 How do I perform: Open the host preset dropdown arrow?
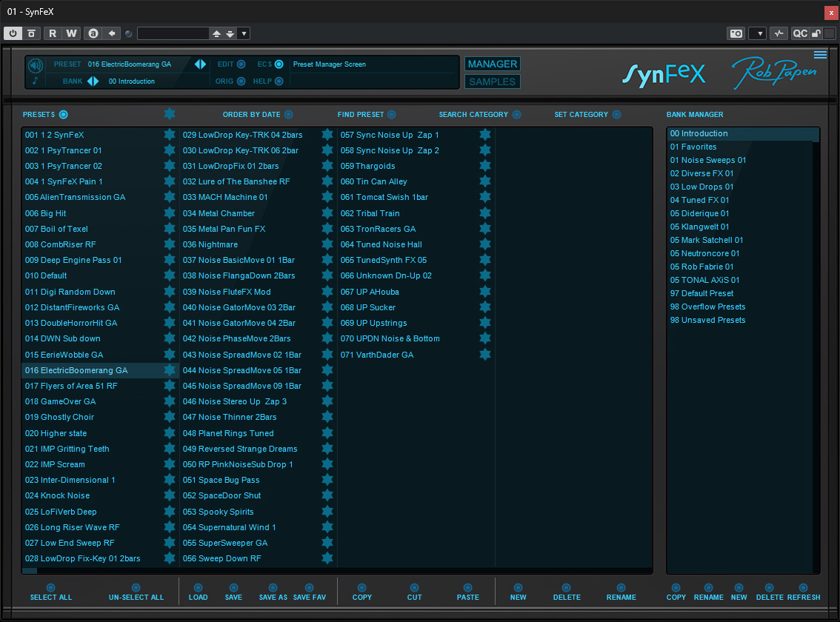(244, 33)
